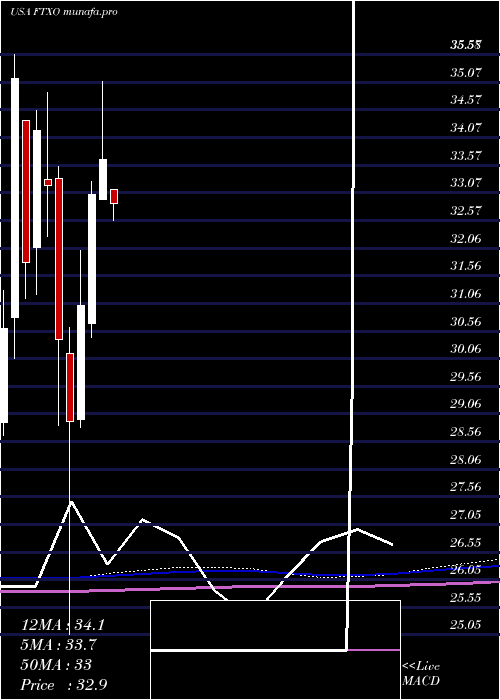Click the 27.56 price axis label
The width and height of the screenshot is (500, 700).
[x=466, y=487]
